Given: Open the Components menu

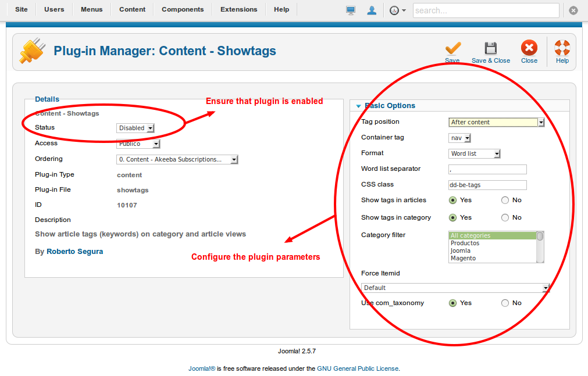Looking at the screenshot, I should 182,9.
